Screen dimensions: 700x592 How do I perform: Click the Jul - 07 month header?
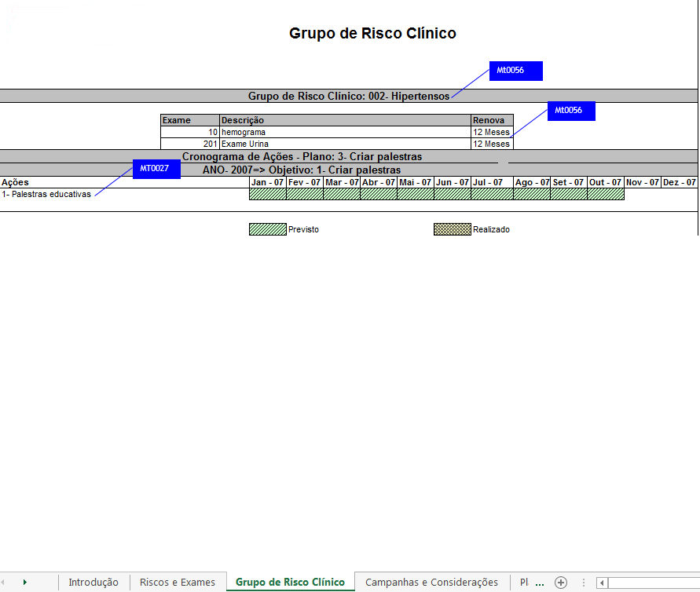pyautogui.click(x=492, y=182)
